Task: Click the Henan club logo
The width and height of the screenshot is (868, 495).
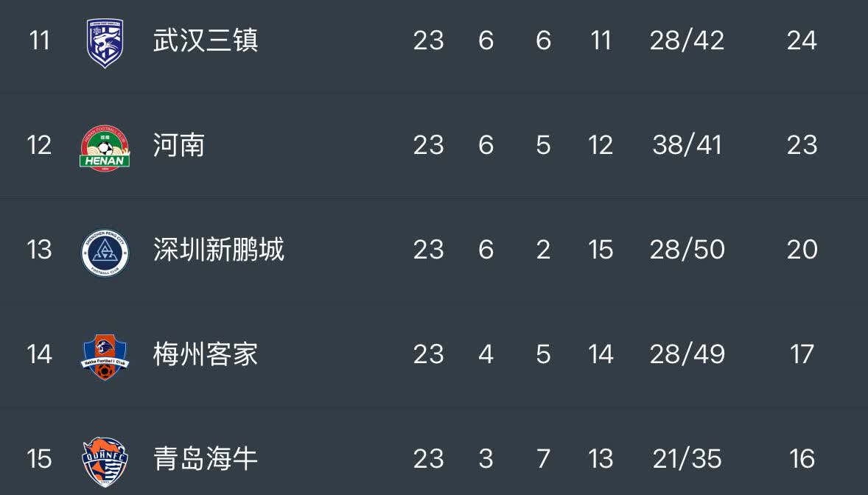Action: pyautogui.click(x=105, y=147)
